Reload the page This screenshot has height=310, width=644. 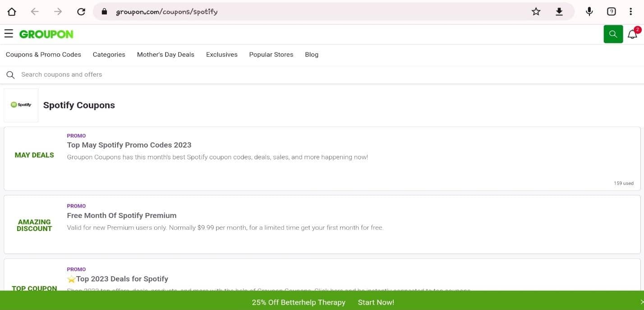[x=81, y=11]
